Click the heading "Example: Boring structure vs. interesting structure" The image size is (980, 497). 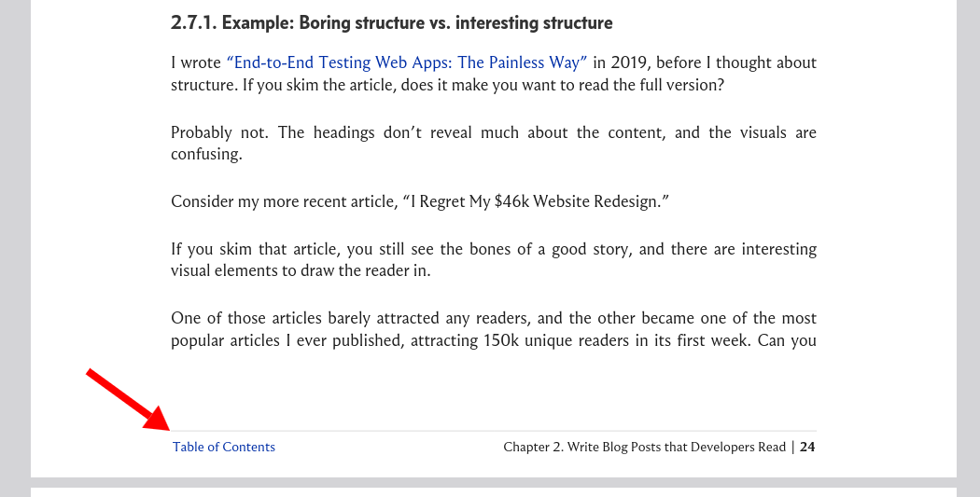(x=417, y=23)
